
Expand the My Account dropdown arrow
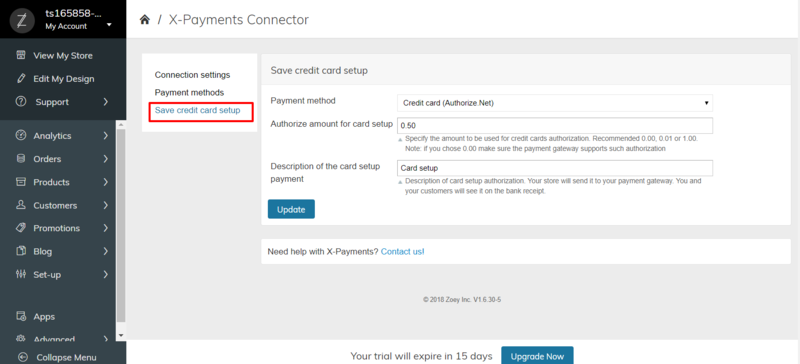coord(109,25)
